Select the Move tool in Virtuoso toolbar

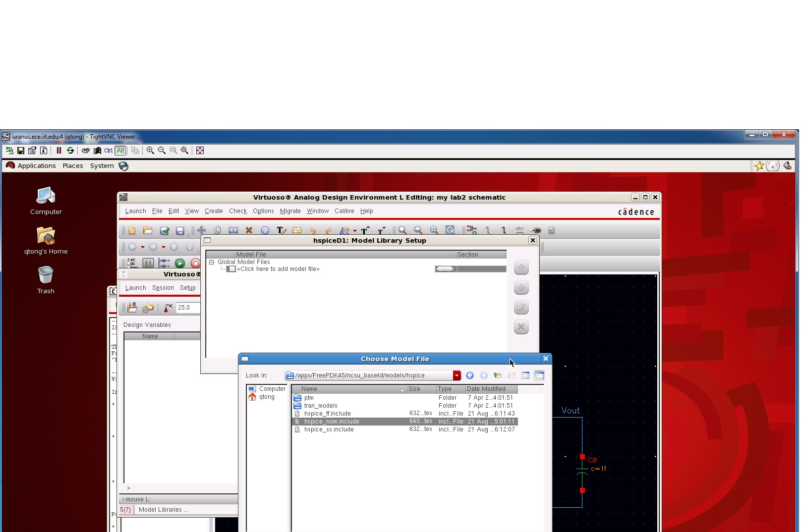202,230
